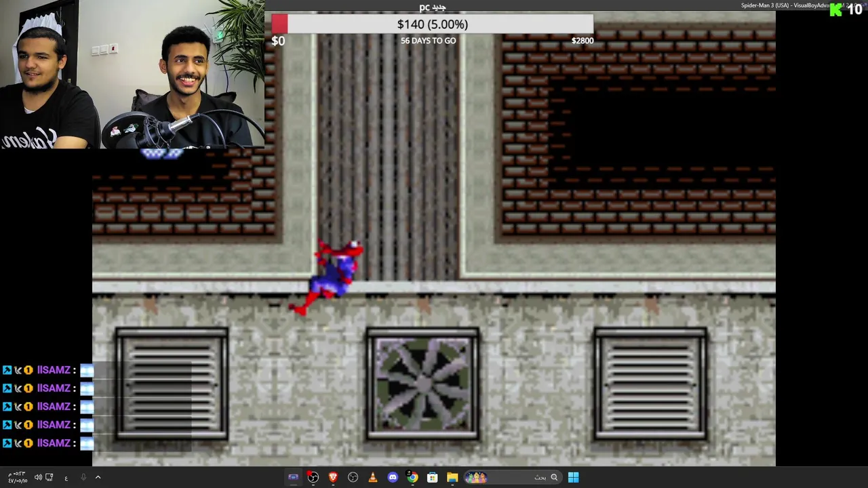Switch the input language indicator
The height and width of the screenshot is (488, 868).
coord(66,478)
